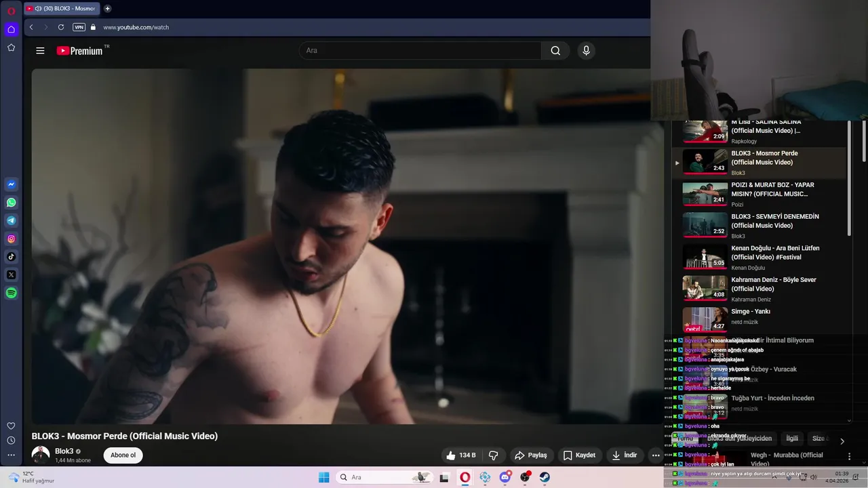Open YouTube hamburger guide menu
Screen dimensions: 868x488
tap(40, 51)
